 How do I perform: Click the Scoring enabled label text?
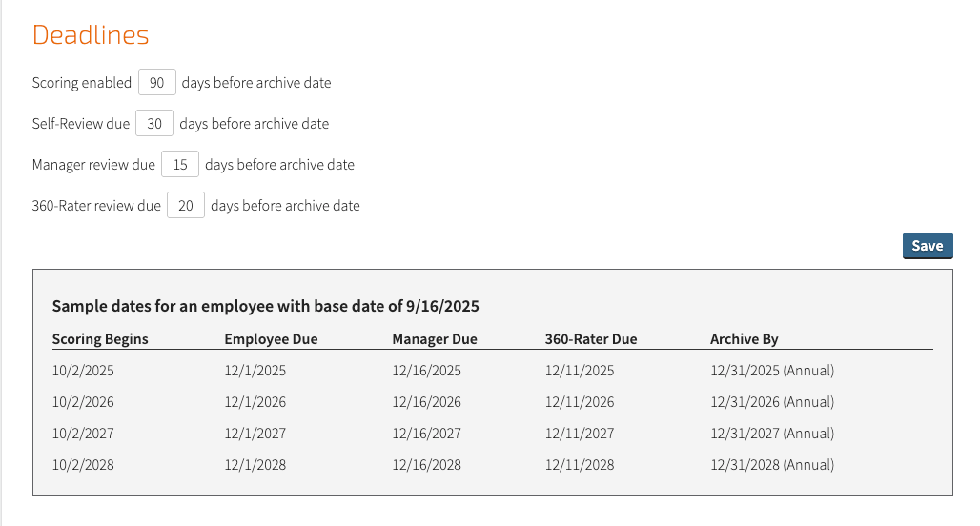point(82,83)
